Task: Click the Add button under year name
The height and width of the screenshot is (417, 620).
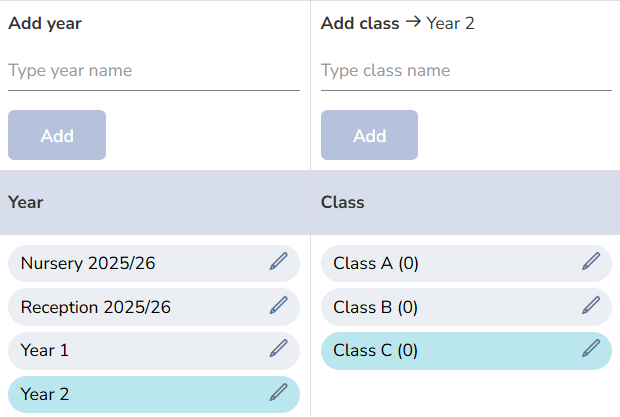Action: [x=57, y=135]
